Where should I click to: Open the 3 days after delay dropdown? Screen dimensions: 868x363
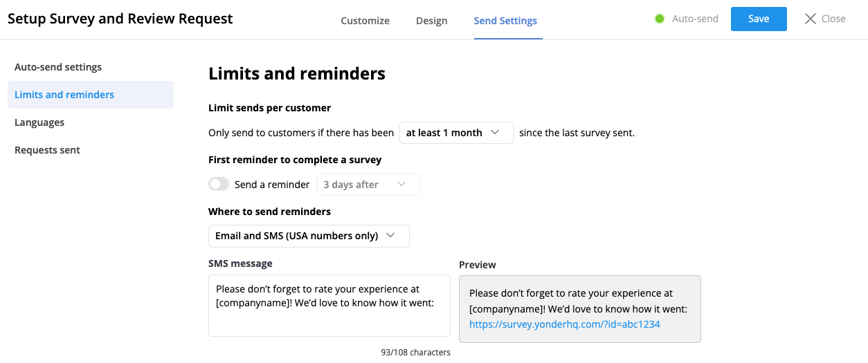[x=368, y=185]
